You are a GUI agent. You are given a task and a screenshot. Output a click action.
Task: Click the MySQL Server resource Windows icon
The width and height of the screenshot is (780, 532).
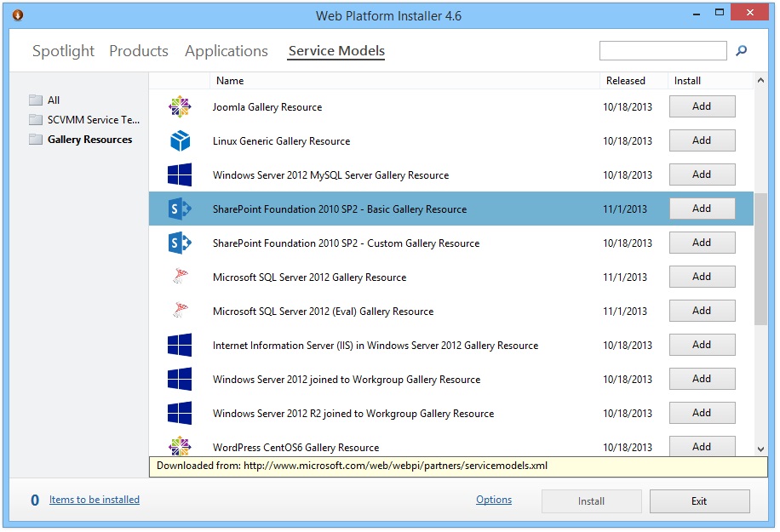tap(180, 174)
